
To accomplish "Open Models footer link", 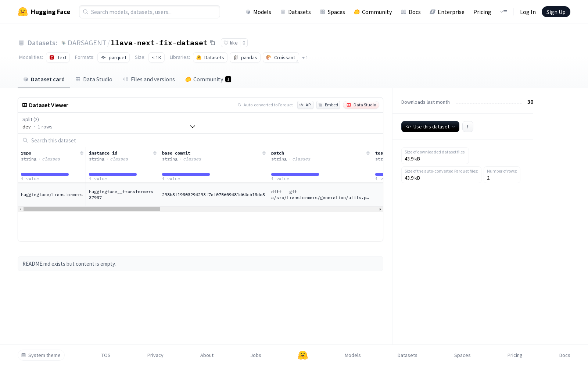I will (352, 355).
